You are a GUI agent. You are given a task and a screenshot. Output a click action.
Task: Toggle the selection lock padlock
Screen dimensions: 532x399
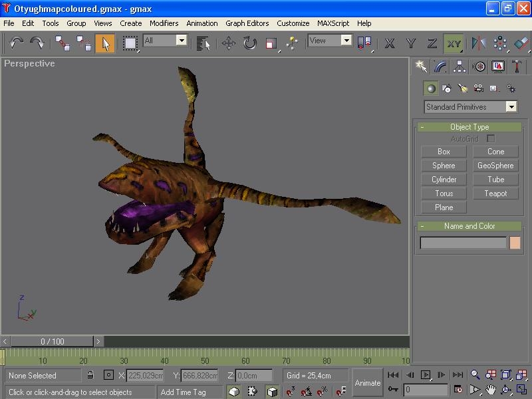click(x=90, y=376)
